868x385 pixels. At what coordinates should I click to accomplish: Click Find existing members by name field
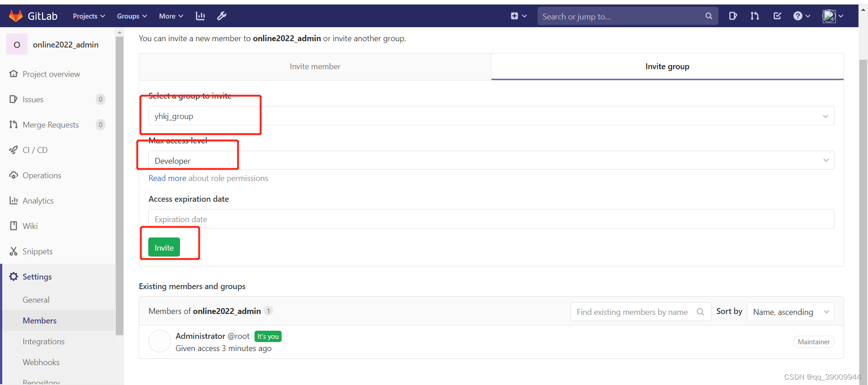point(641,312)
